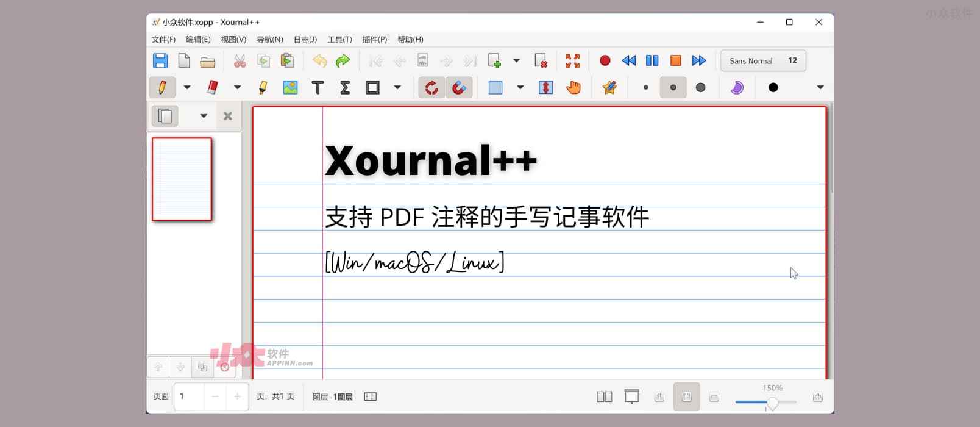Choose the Insert Image tool
The width and height of the screenshot is (980, 427).
point(290,87)
